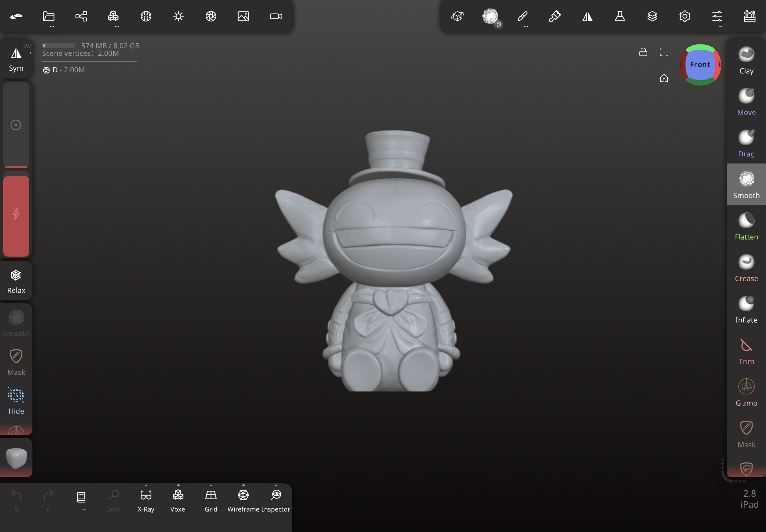The width and height of the screenshot is (766, 532).
Task: Open the Primitive shapes menu
Action: pos(458,16)
